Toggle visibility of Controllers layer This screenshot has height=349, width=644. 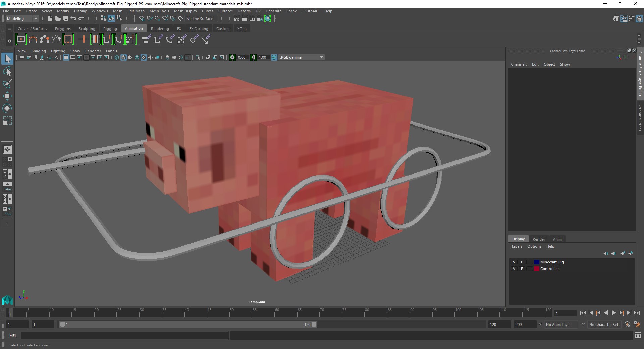click(x=514, y=269)
